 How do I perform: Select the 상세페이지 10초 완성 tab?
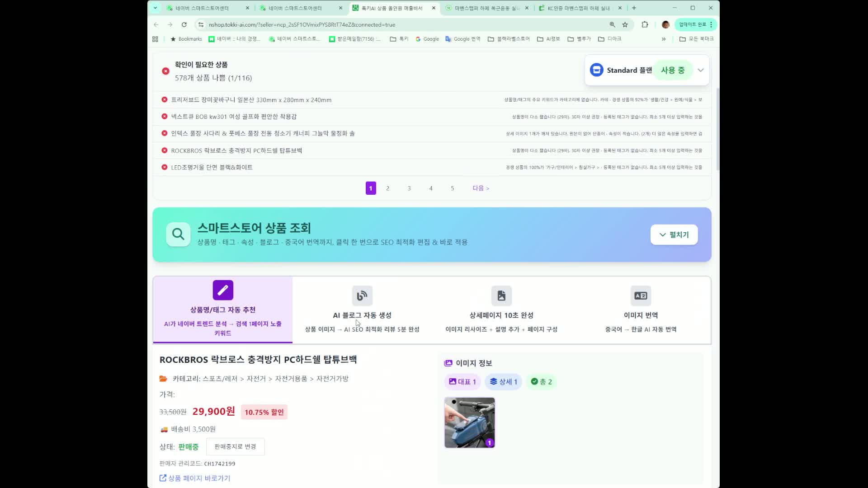(x=501, y=310)
